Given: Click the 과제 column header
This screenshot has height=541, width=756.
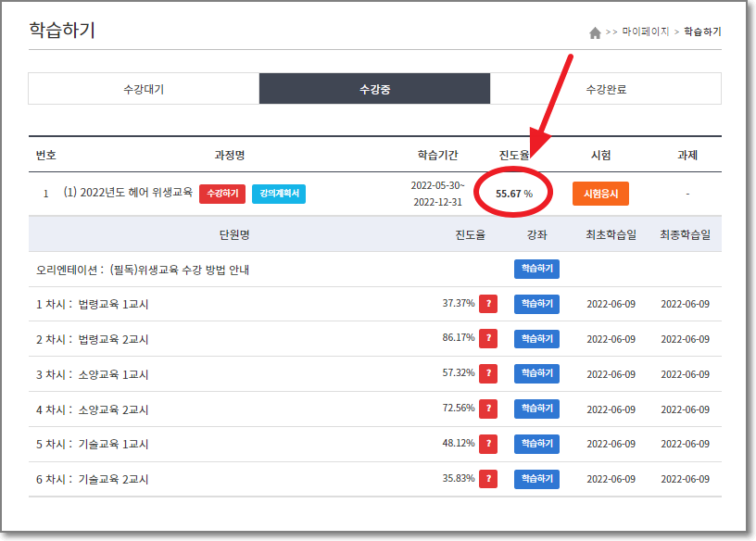Looking at the screenshot, I should 687,155.
